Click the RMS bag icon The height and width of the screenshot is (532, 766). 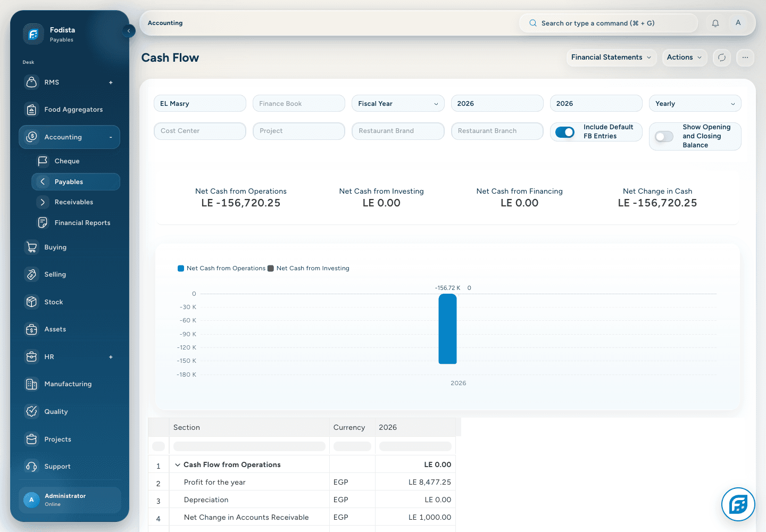tap(32, 82)
